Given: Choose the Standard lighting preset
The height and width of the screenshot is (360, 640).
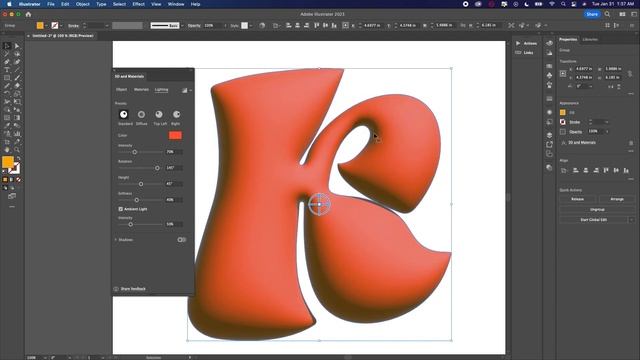Looking at the screenshot, I should pos(124,115).
